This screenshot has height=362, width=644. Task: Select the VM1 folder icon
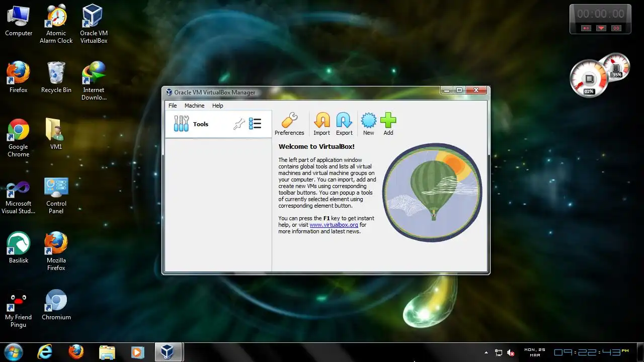[x=56, y=134]
